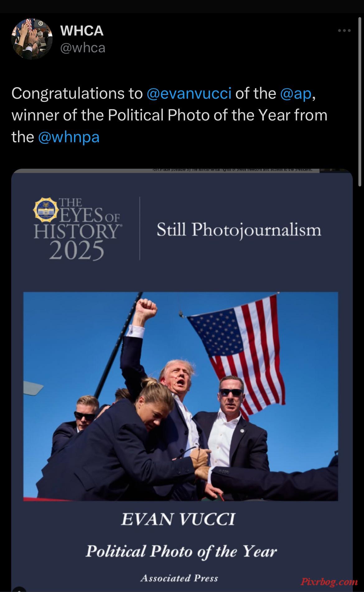The width and height of the screenshot is (364, 592).
Task: Select the Still Photojournalism heading
Action: coord(239,230)
